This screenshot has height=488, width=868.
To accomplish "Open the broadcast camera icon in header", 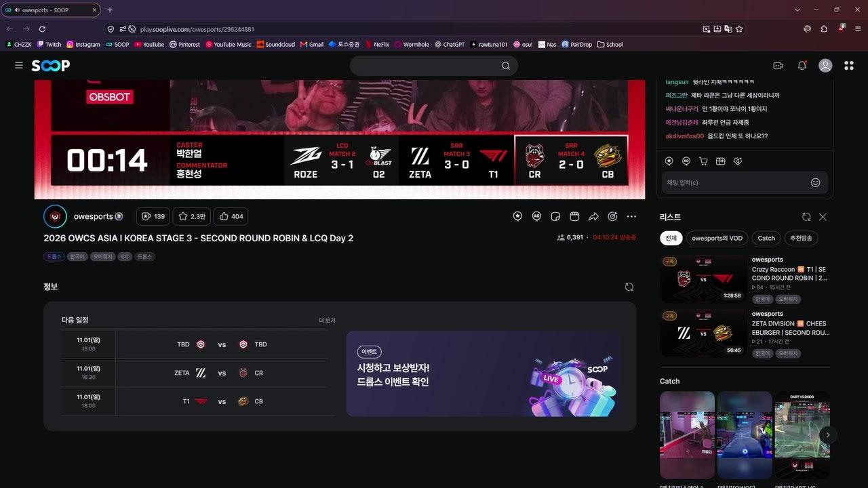I will coord(778,65).
